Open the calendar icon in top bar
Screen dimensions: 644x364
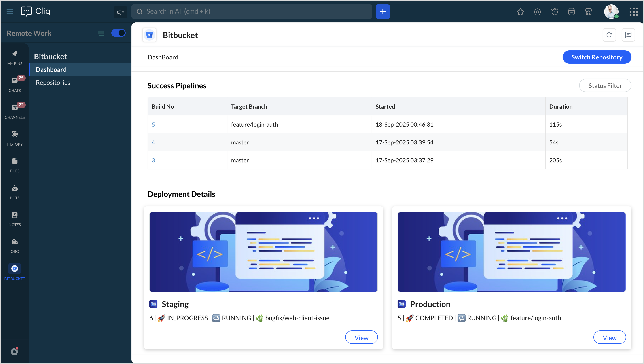coord(572,12)
